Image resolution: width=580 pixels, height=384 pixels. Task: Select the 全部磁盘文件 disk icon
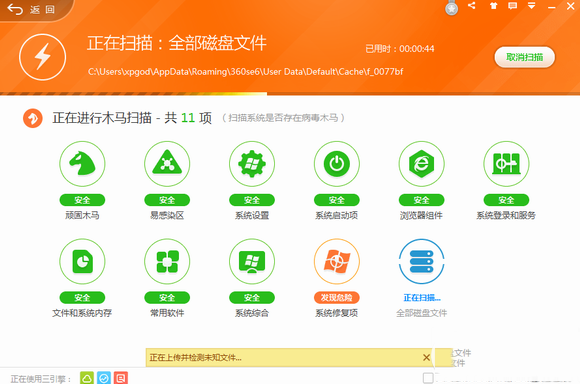click(421, 261)
